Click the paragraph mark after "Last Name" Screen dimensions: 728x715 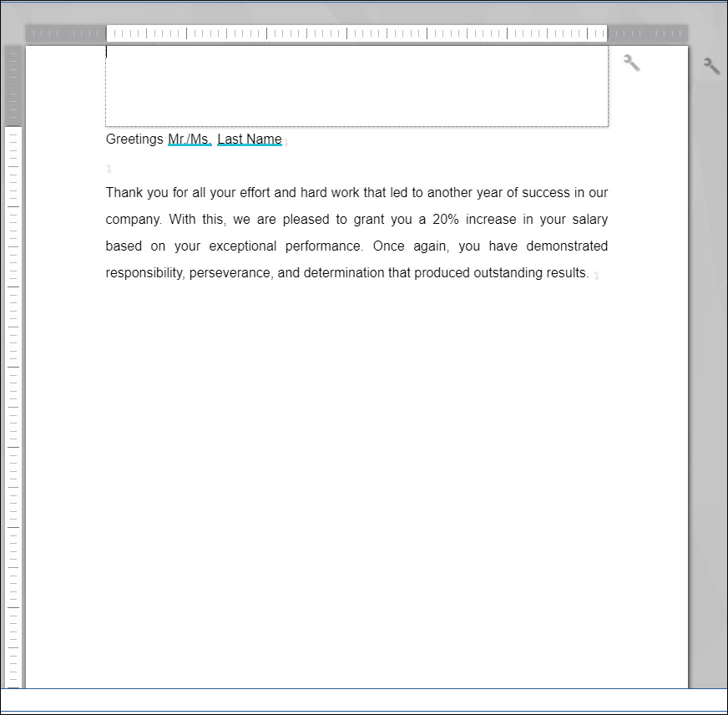tap(286, 143)
